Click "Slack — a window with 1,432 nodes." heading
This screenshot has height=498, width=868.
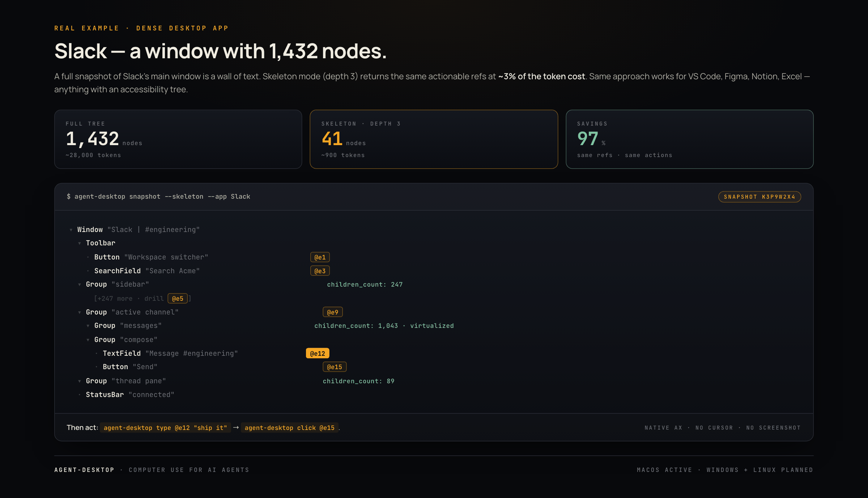220,51
